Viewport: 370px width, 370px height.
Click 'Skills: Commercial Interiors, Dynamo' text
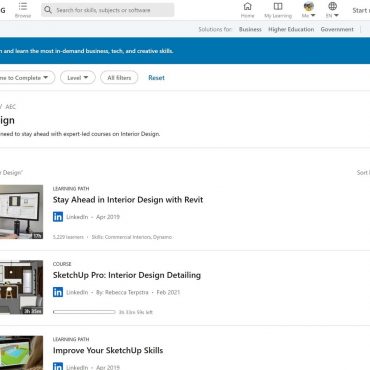(x=132, y=237)
